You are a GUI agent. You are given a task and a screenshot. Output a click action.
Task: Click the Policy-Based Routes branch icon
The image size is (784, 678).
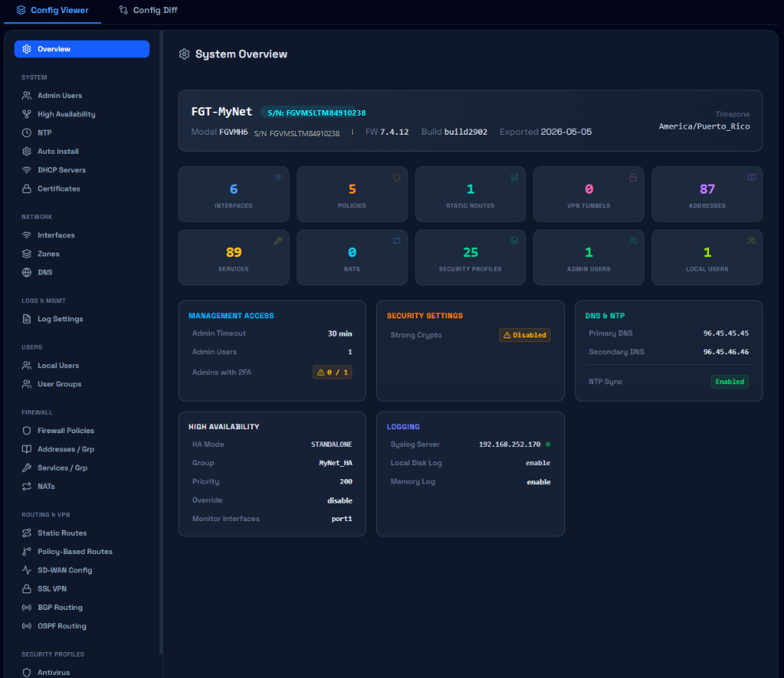tap(27, 552)
